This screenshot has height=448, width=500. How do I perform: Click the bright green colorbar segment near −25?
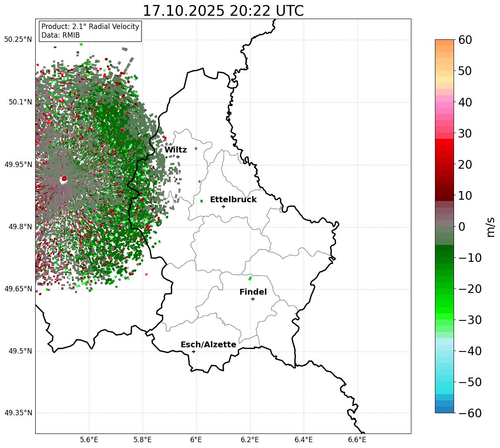pos(444,305)
